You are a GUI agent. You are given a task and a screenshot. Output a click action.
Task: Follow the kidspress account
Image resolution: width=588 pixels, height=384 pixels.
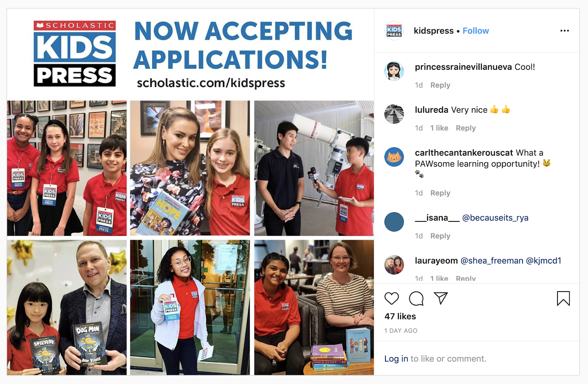click(476, 31)
